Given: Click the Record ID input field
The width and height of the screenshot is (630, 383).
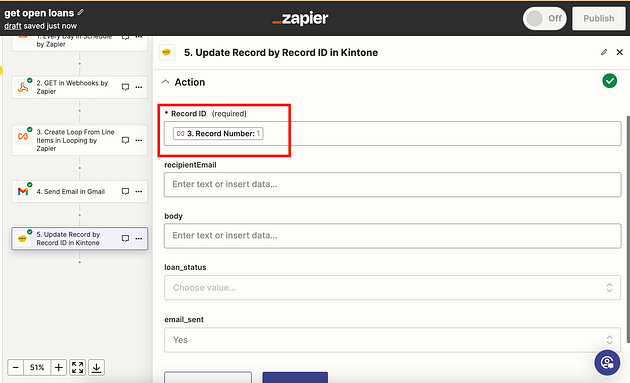Looking at the screenshot, I should pyautogui.click(x=392, y=134).
